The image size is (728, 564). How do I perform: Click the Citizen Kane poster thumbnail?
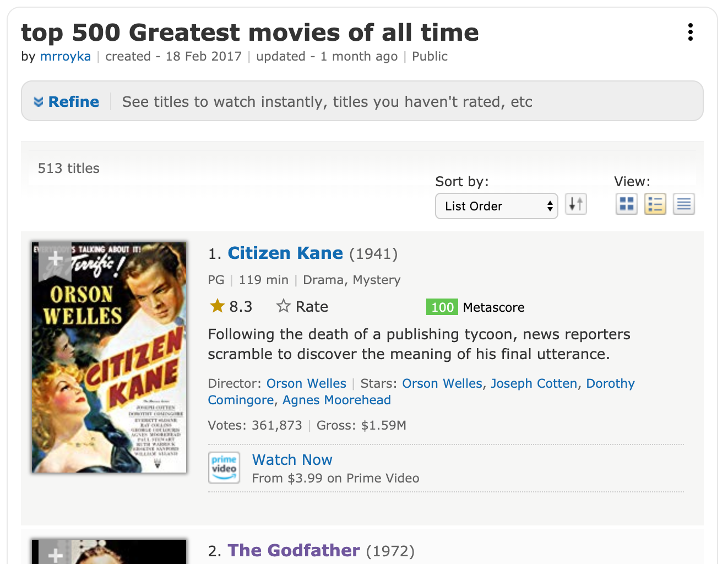[109, 357]
